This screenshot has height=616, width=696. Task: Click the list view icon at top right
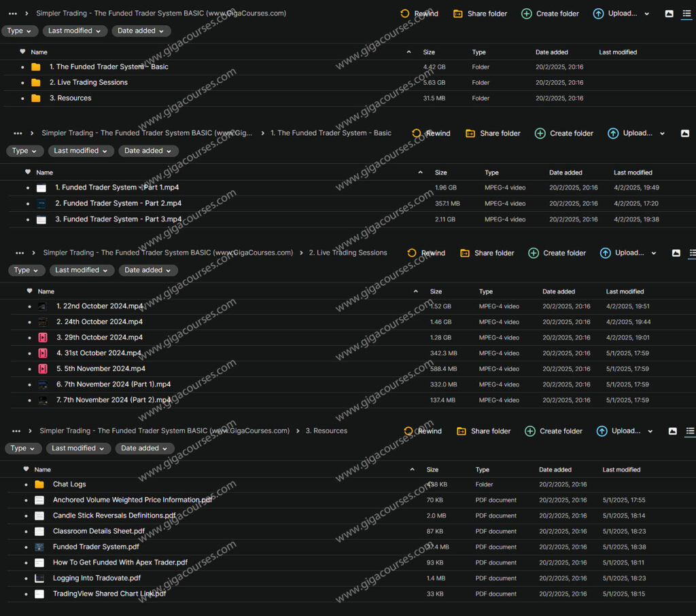coord(686,14)
